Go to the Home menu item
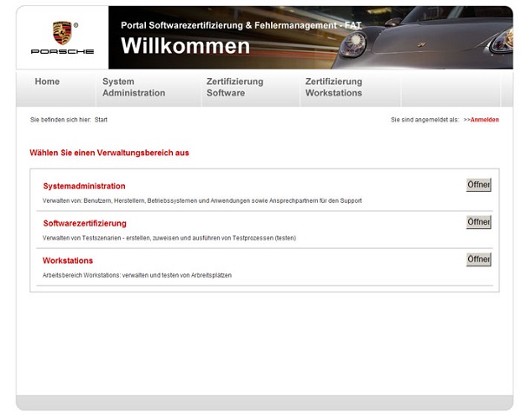Image resolution: width=521 pixels, height=420 pixels. click(47, 82)
